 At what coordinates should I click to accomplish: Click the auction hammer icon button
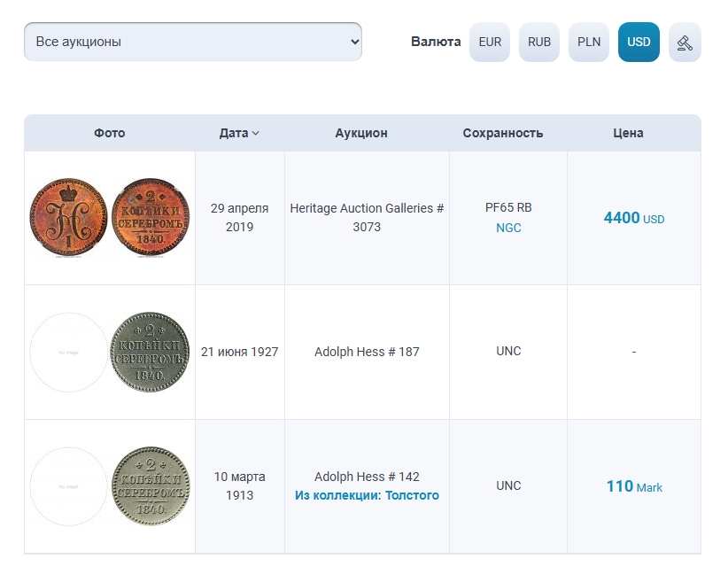click(685, 43)
